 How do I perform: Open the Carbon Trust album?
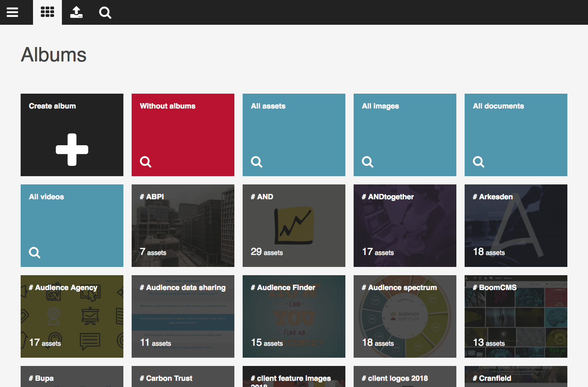click(x=183, y=378)
